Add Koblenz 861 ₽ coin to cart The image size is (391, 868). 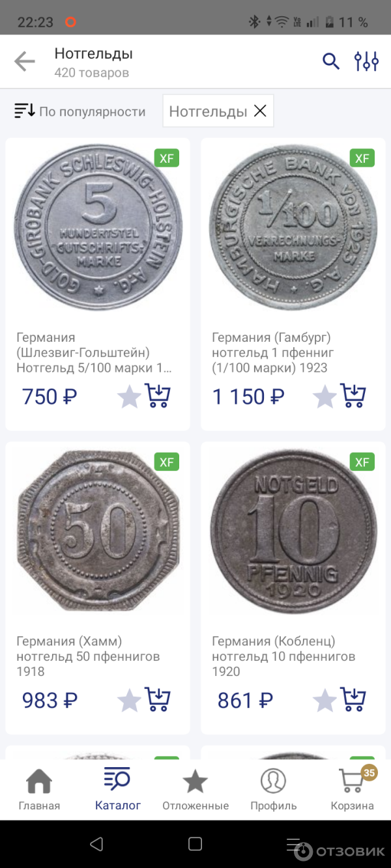tap(353, 700)
